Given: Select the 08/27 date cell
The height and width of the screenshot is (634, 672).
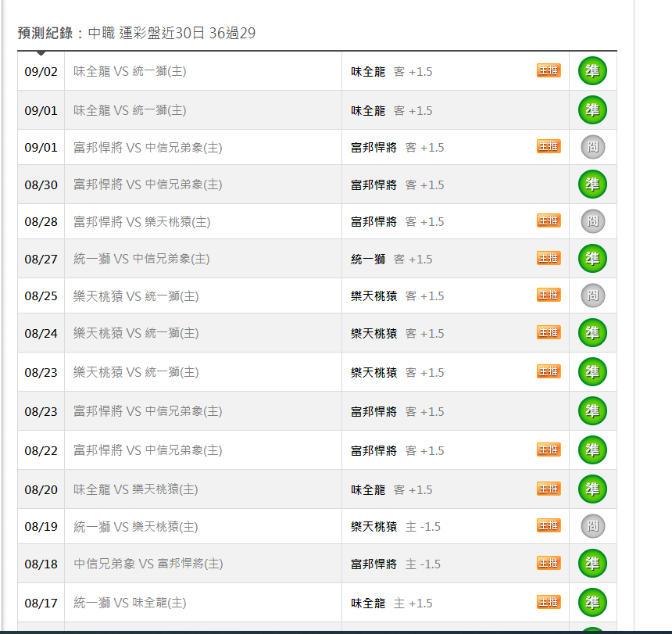Looking at the screenshot, I should click(x=41, y=259).
